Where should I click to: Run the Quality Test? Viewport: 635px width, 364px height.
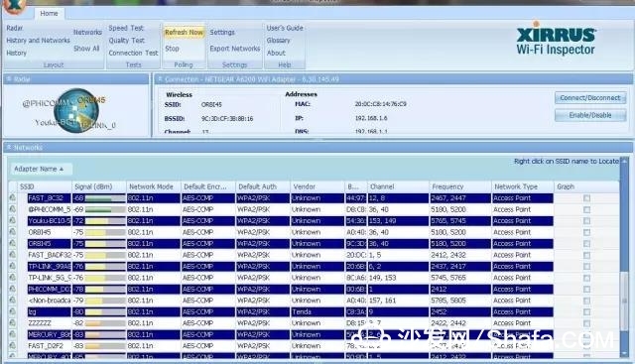point(126,40)
